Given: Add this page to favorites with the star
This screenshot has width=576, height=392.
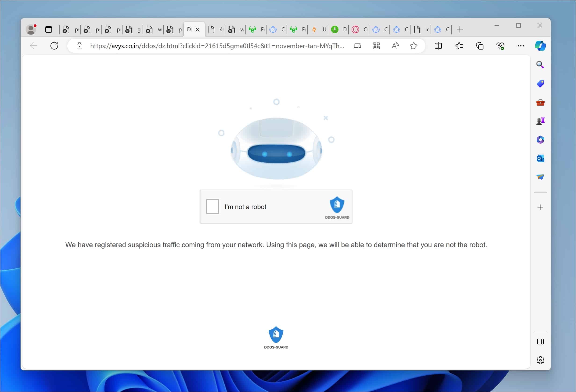Looking at the screenshot, I should [x=414, y=46].
